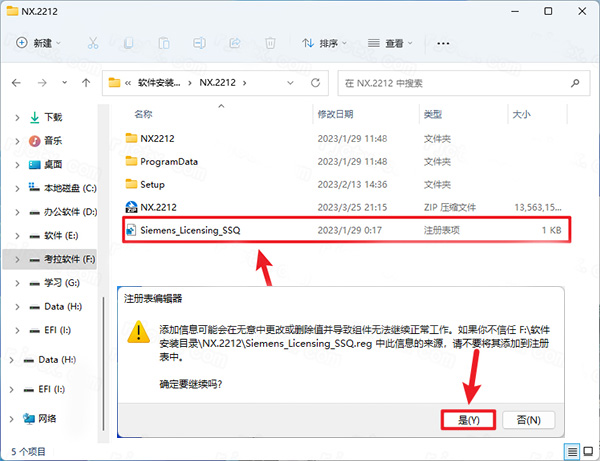Go back with the left arrow
Screen dimensions: 600x461
point(16,83)
